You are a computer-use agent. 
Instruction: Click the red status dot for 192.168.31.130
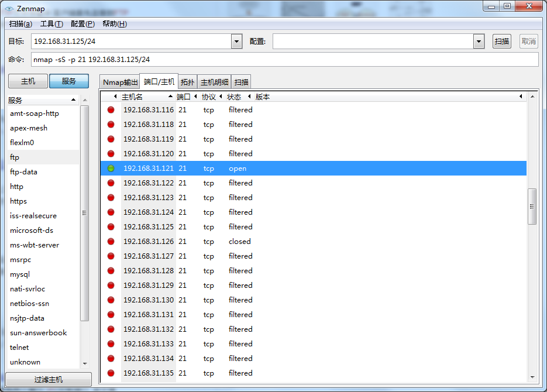pos(111,300)
